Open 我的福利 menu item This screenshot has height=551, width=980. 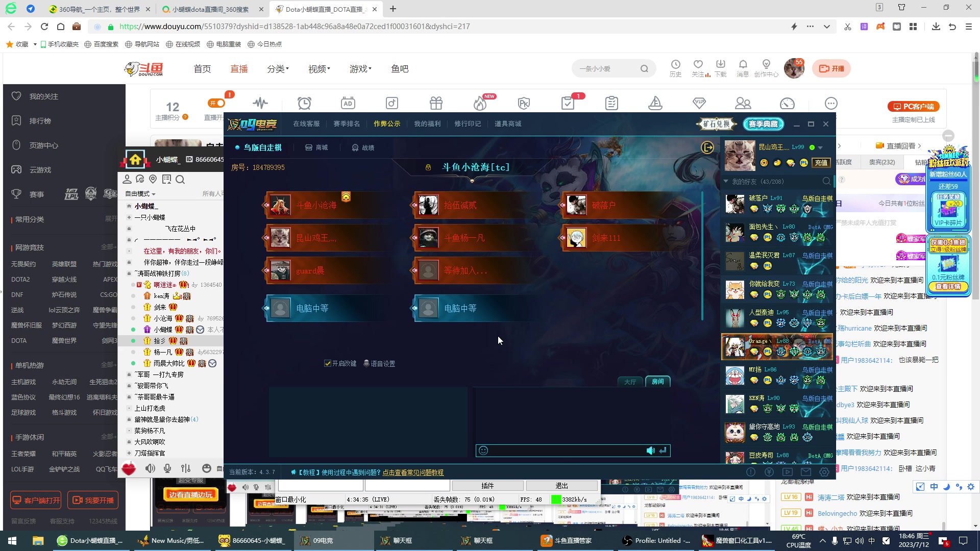tap(427, 124)
